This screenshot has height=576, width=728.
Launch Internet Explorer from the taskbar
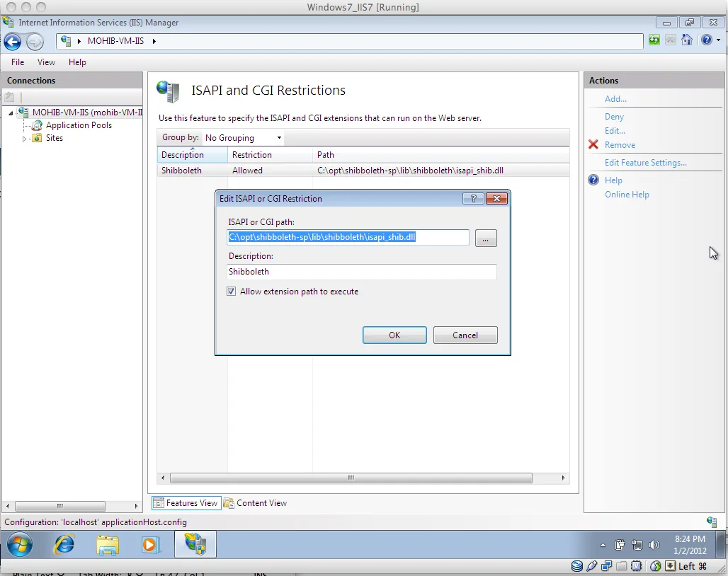(64, 544)
